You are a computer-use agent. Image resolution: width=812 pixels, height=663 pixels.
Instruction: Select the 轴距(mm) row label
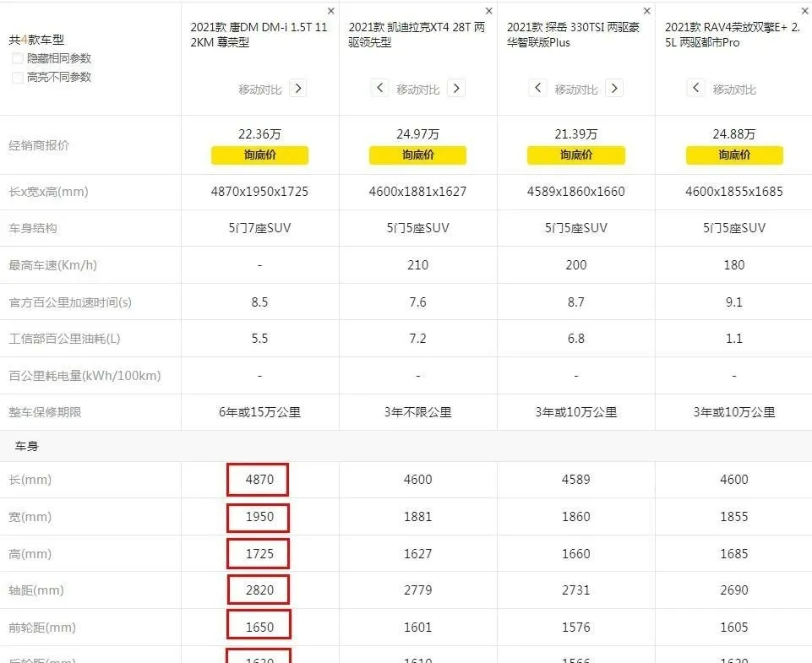coord(35,590)
